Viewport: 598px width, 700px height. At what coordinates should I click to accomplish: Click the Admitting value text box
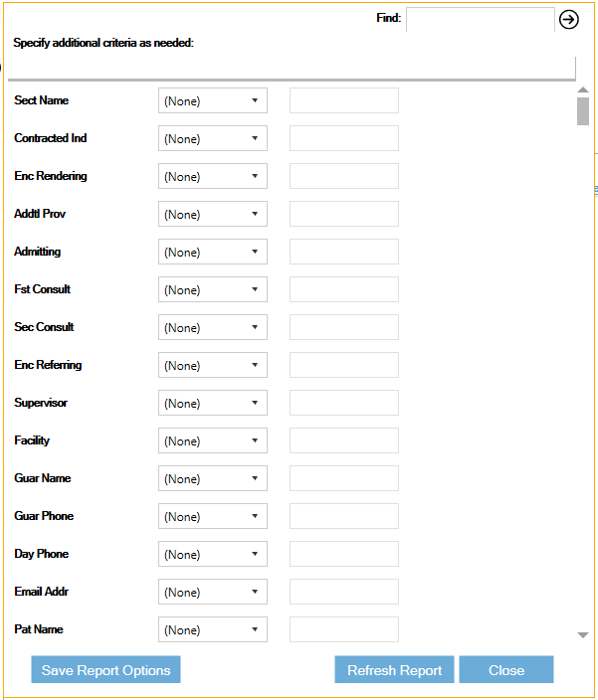(344, 252)
